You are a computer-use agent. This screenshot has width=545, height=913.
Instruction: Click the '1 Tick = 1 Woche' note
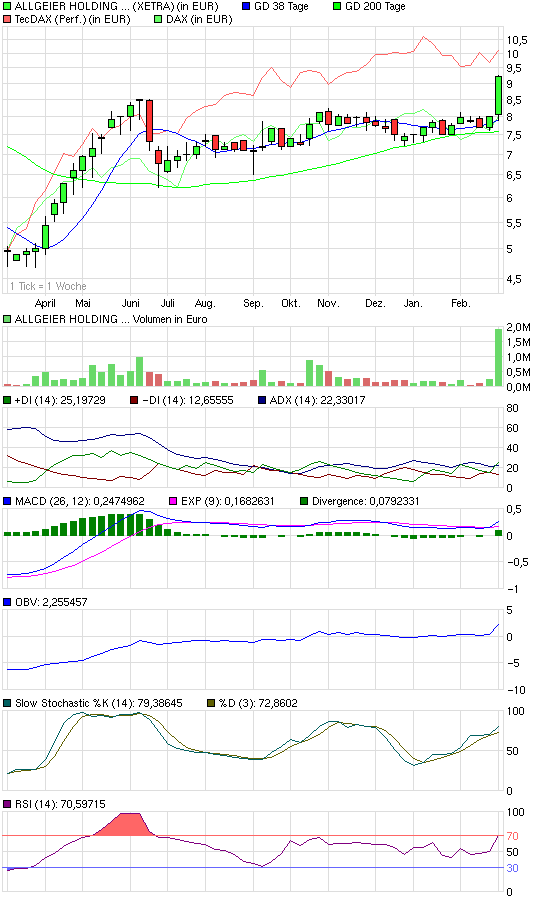48,286
